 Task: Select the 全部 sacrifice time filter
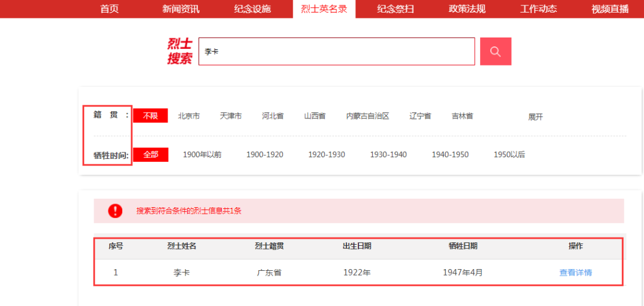[x=150, y=155]
